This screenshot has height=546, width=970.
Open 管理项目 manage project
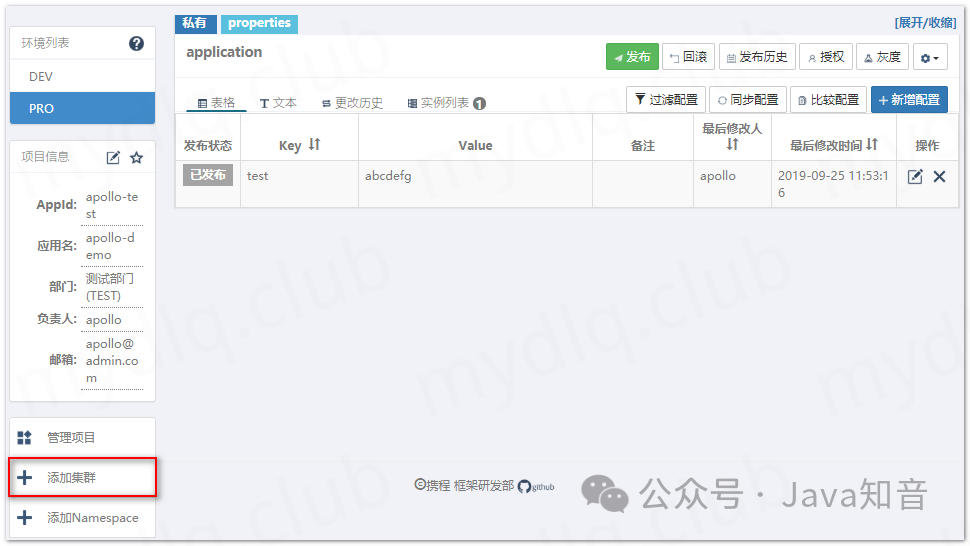(x=82, y=438)
